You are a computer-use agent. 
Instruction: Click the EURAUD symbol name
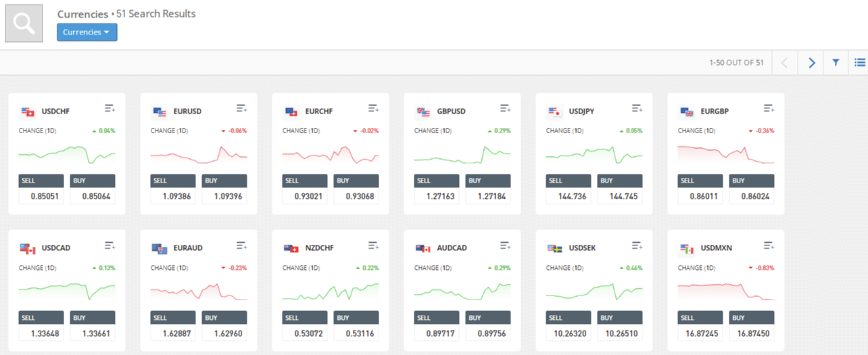[x=188, y=248]
